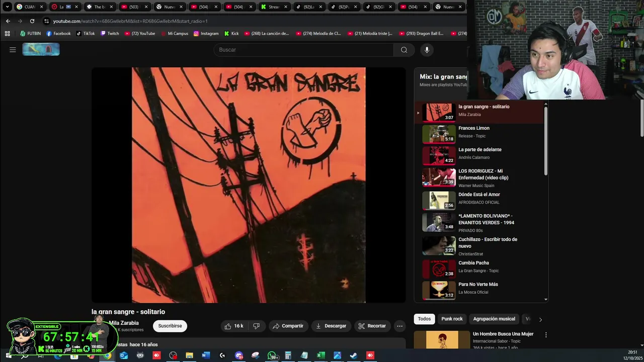Switch to the CUAN Google tab
This screenshot has width=644, height=362.
point(29,7)
